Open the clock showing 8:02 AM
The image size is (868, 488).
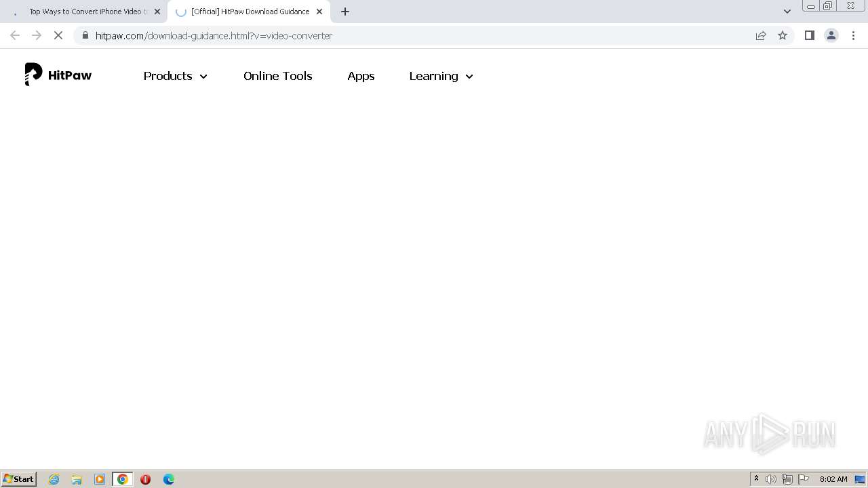pos(833,479)
